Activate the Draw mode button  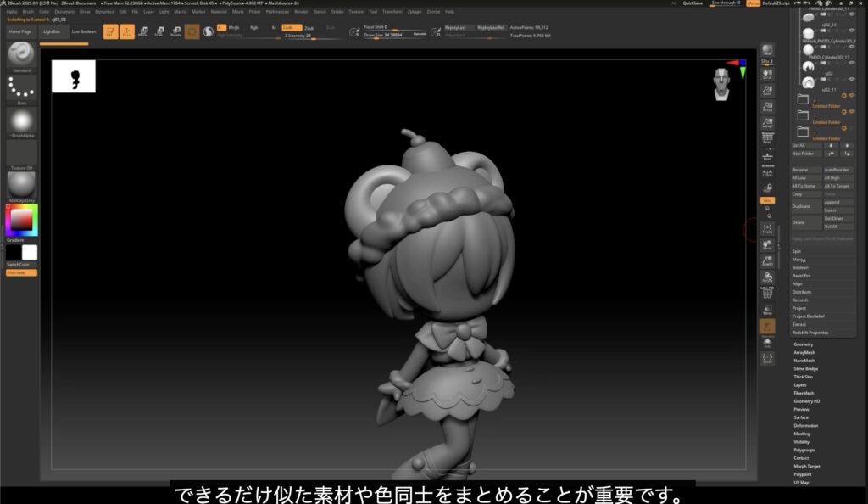127,31
